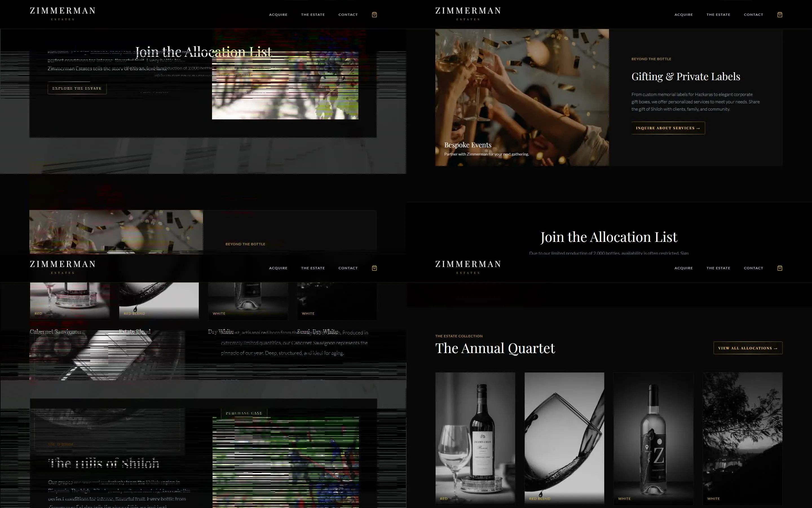Open the cart icon in the Hills of Shiloh pane
The image size is (812, 508).
[374, 268]
